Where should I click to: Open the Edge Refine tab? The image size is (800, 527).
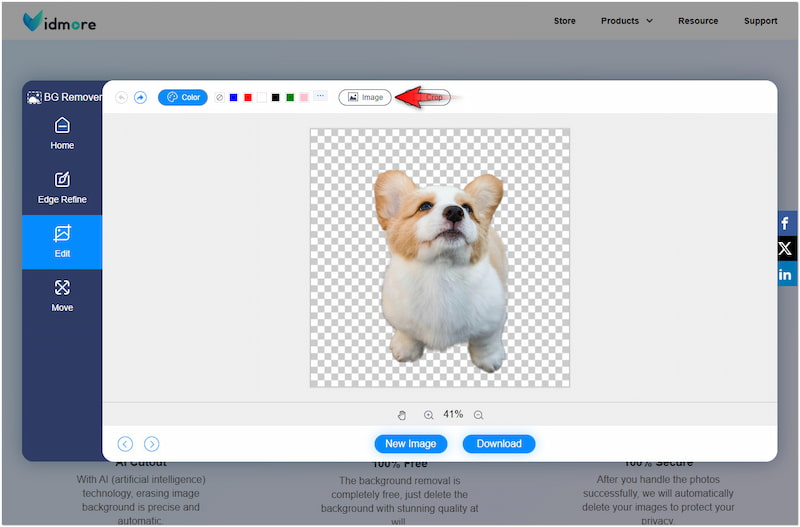(x=62, y=188)
